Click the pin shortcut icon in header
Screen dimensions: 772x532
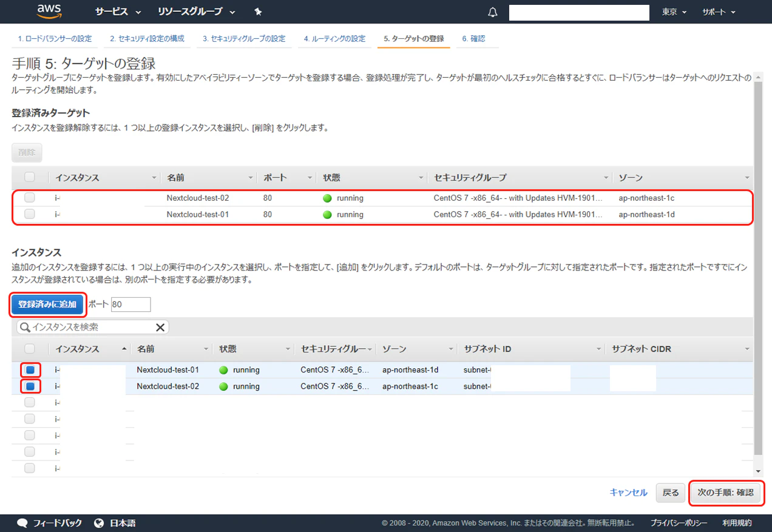tap(259, 12)
